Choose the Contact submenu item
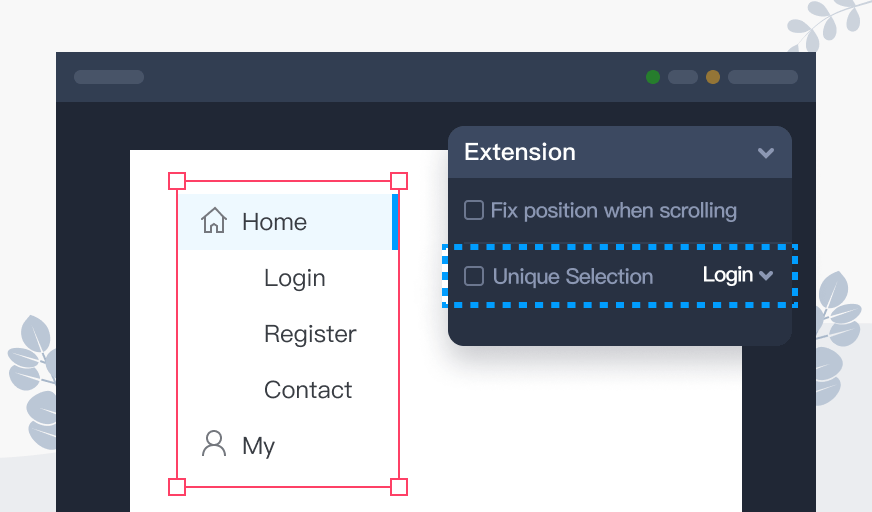The width and height of the screenshot is (872, 512). coord(308,390)
